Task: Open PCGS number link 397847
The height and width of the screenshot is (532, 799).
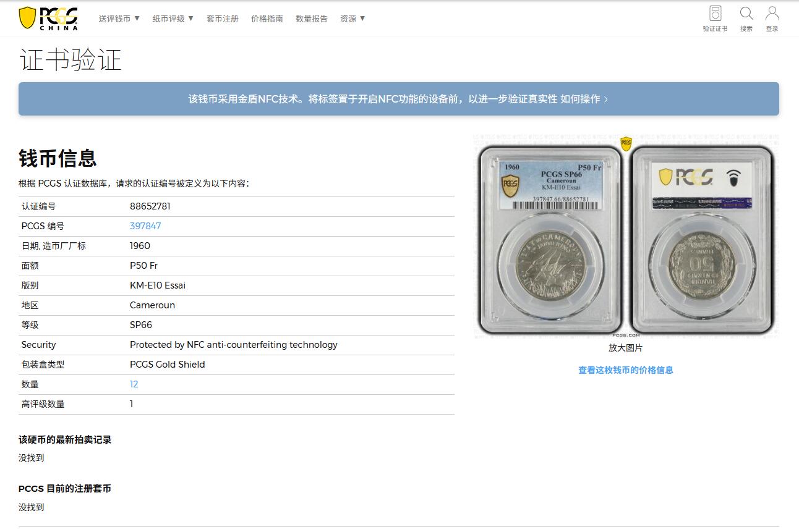Action: coord(145,226)
